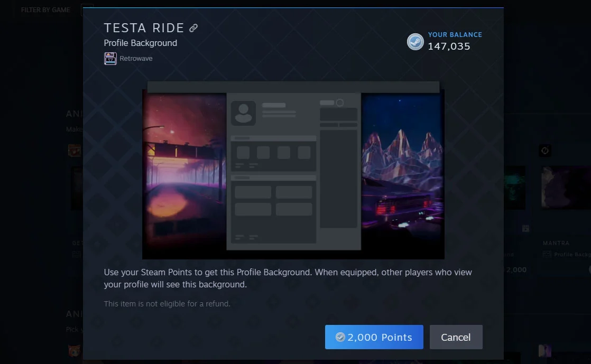Click the round icon above the MANTRA thumbnail
Image resolution: width=591 pixels, height=364 pixels.
click(545, 151)
